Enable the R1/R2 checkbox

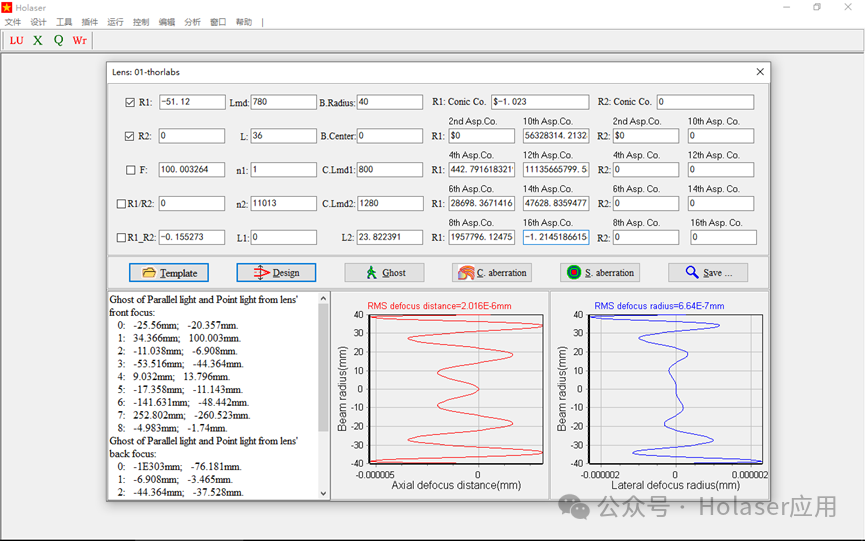point(121,204)
